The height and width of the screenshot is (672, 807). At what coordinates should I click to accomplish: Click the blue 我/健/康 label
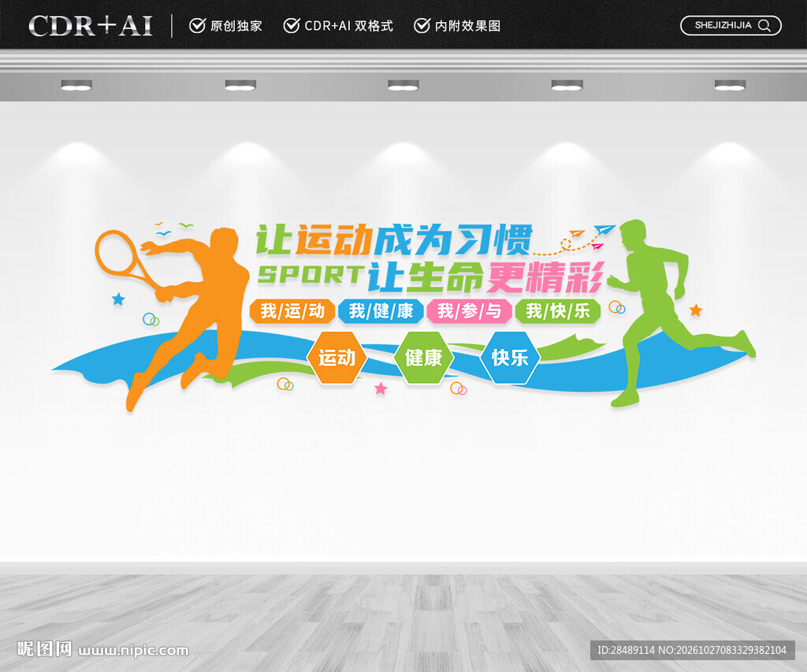(381, 311)
